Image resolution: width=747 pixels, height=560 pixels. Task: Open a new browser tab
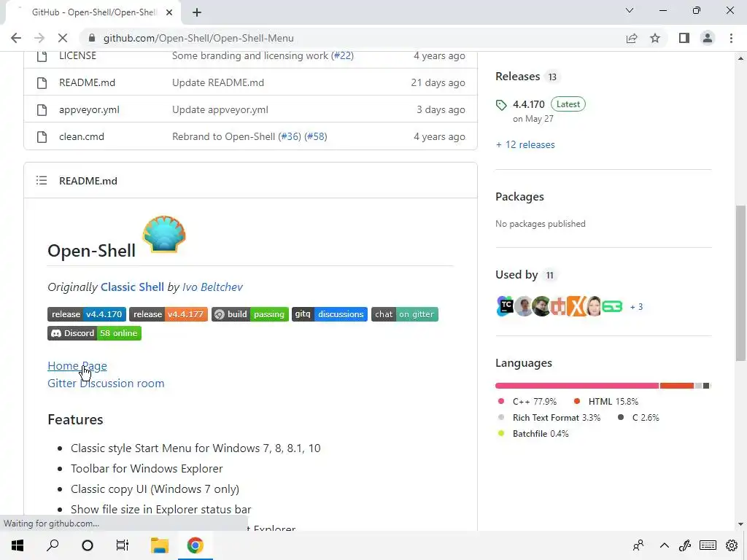197,12
